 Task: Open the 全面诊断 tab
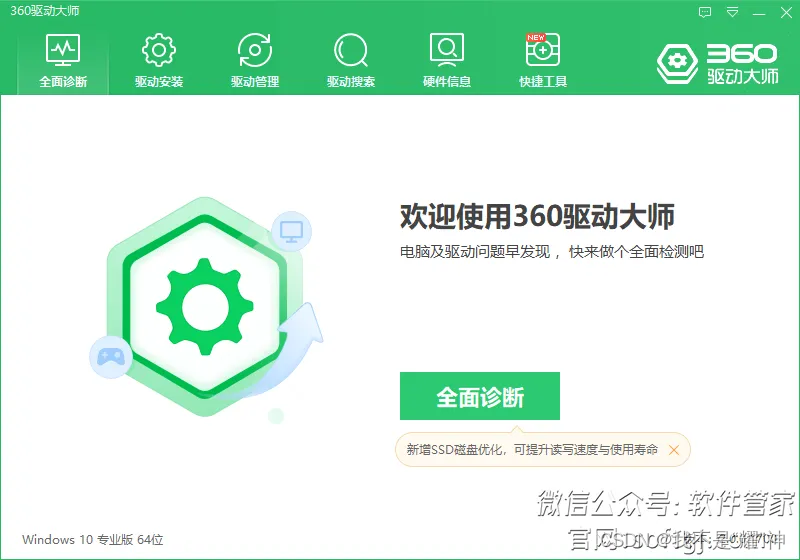point(63,60)
